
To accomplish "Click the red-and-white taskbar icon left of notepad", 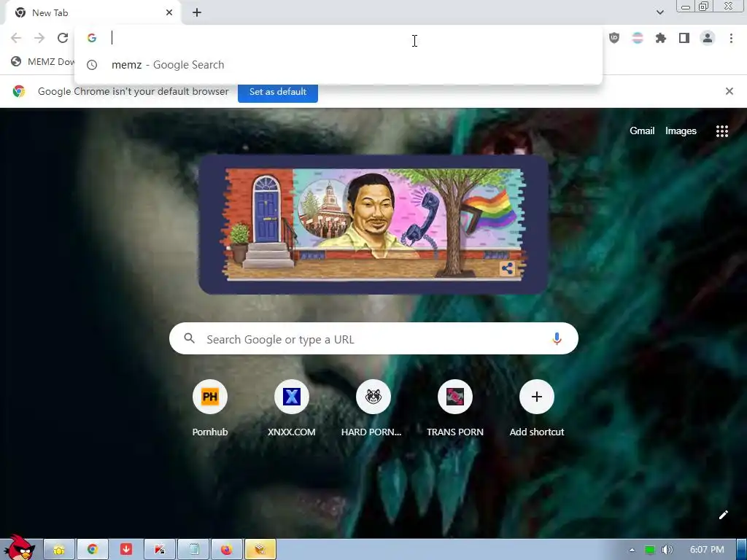I will tap(160, 550).
